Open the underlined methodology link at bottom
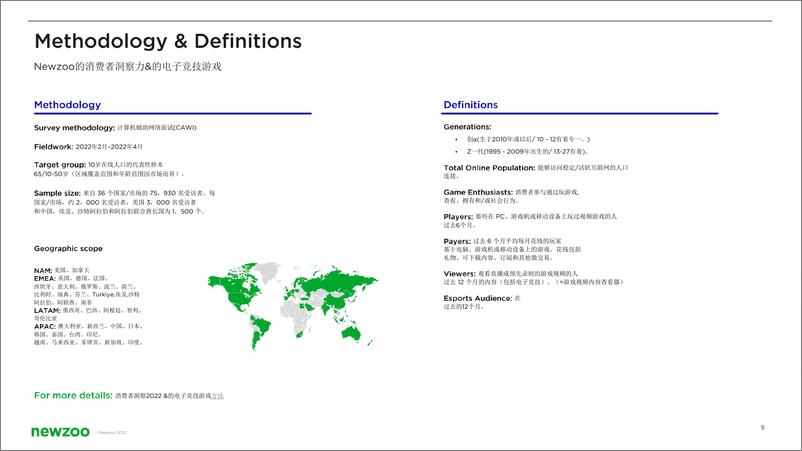Screen dimensions: 802x451 (x=217, y=396)
